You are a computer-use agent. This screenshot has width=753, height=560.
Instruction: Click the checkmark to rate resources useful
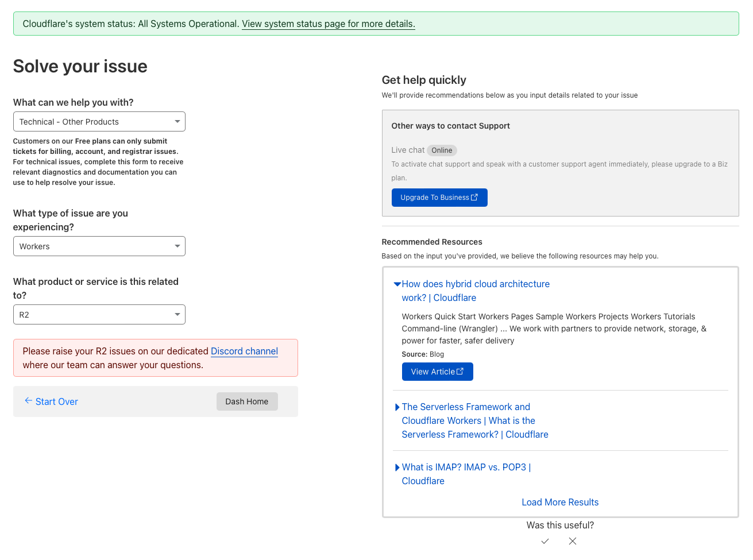pyautogui.click(x=545, y=541)
